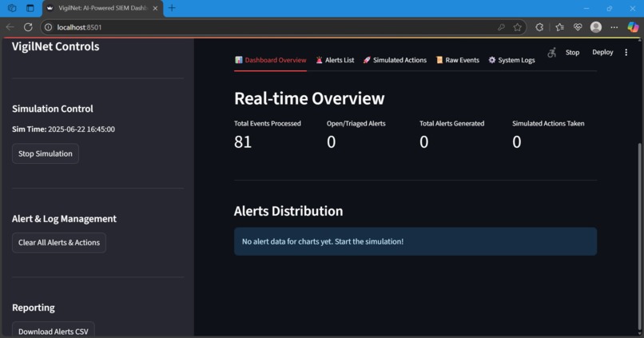Close the VigilNet browser tab

(x=155, y=8)
